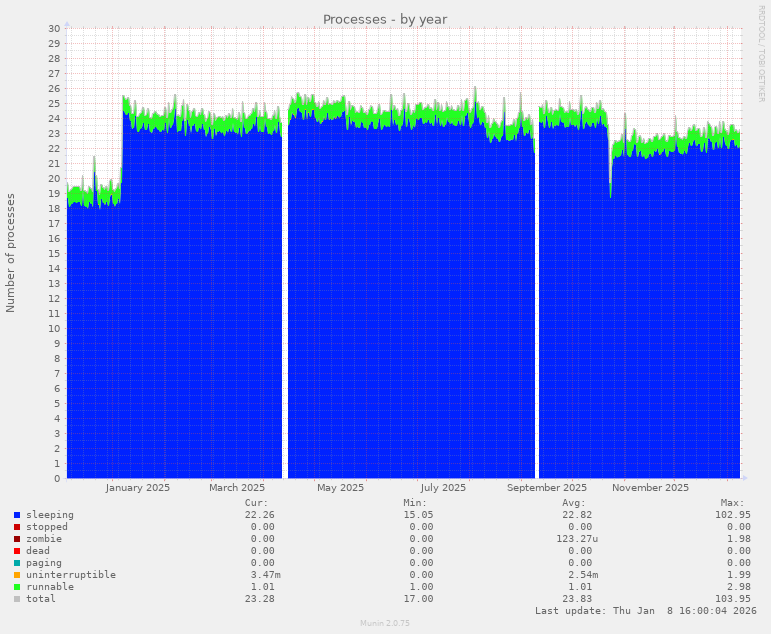
Task: Click the orange uninterruptible legend swatch
Action: tap(17, 575)
